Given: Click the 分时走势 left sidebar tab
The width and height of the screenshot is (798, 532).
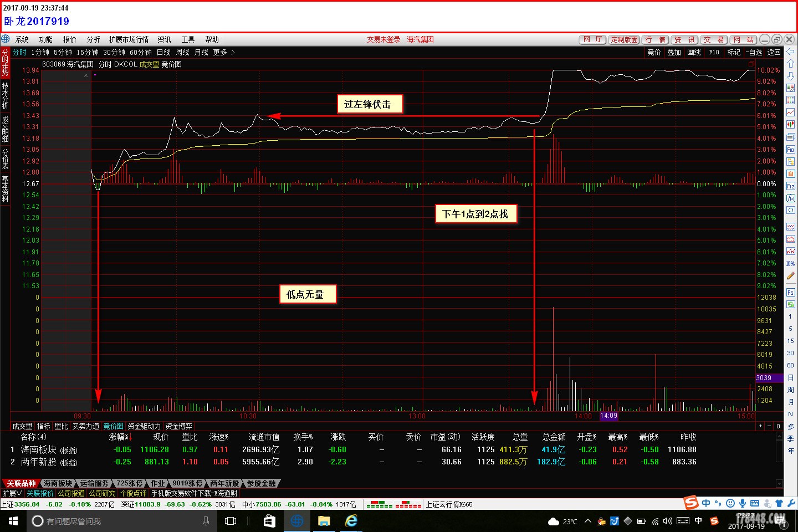Looking at the screenshot, I should [5, 62].
